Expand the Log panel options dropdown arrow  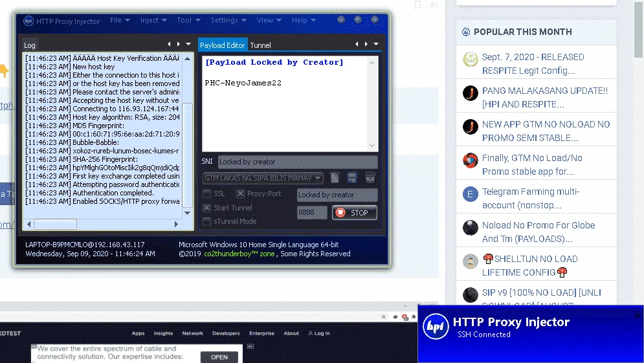tap(188, 44)
